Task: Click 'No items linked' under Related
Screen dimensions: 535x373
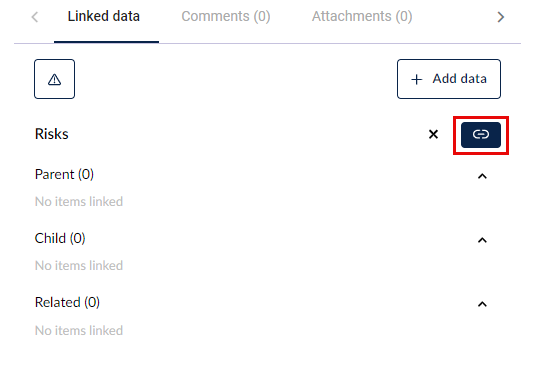Action: (x=79, y=331)
